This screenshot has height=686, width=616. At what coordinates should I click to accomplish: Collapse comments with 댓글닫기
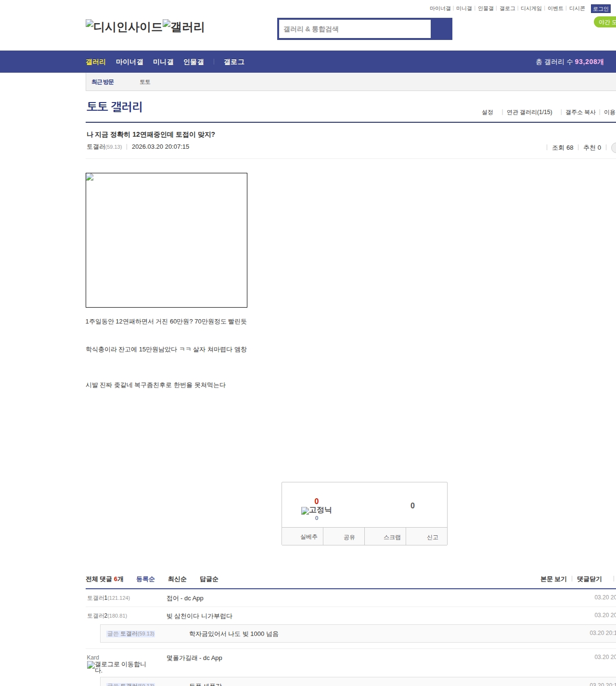tap(589, 579)
